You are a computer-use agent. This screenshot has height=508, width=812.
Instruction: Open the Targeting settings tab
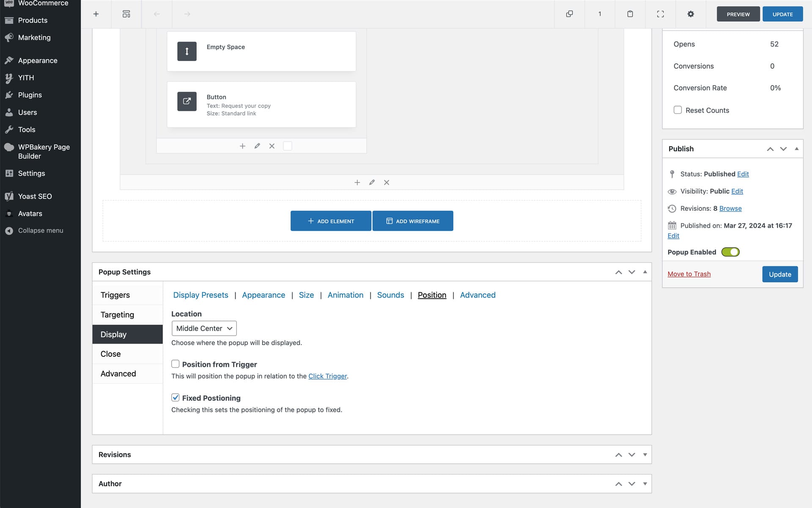click(x=117, y=315)
